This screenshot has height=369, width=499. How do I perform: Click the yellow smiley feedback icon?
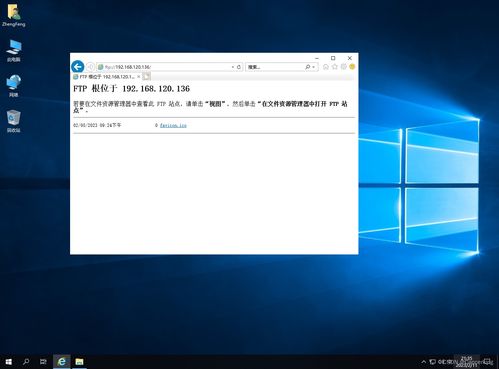point(352,67)
